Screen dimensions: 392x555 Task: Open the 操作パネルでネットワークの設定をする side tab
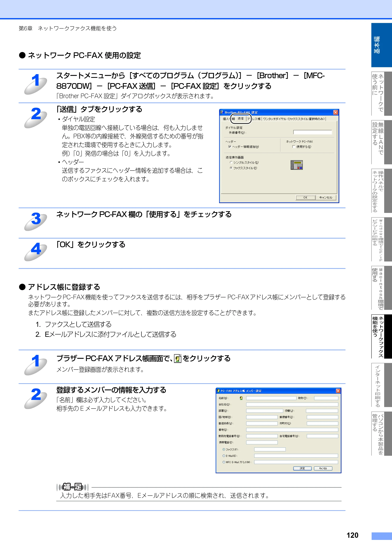pos(381,191)
